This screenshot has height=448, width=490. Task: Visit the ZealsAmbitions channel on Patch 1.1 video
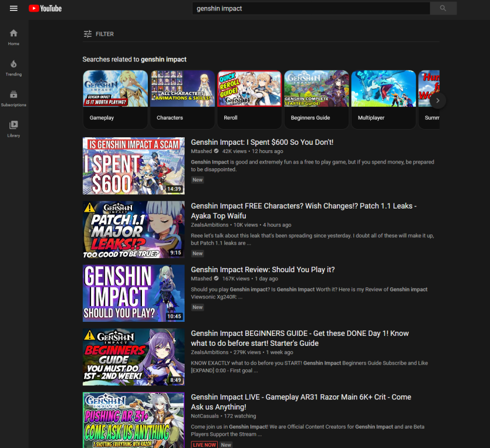[x=210, y=225]
